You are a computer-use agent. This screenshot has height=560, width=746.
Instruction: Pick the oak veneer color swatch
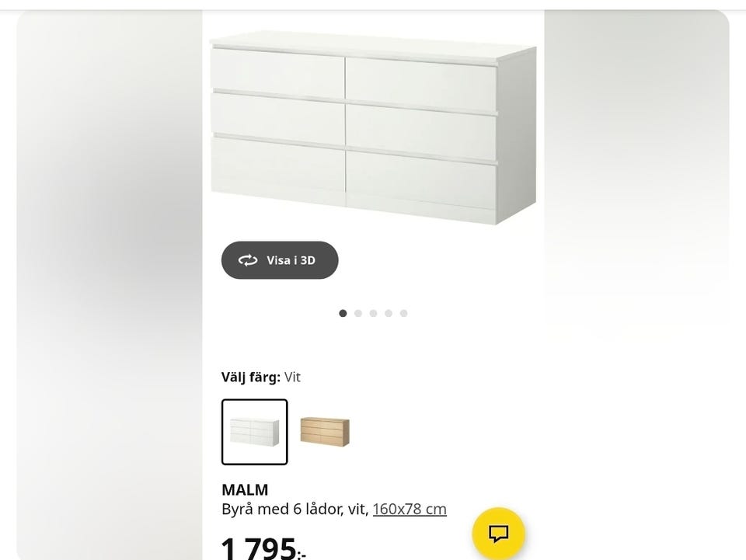pos(325,431)
